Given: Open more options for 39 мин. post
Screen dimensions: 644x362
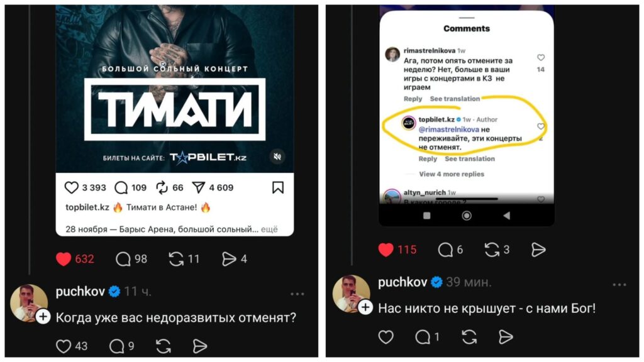Looking at the screenshot, I should coord(619,285).
